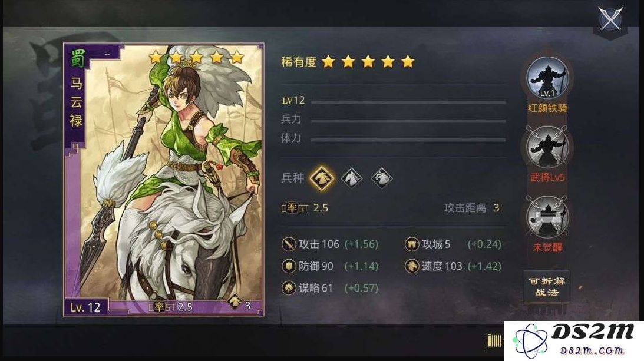The height and width of the screenshot is (361, 644).
Task: Click the 攻城 siege stat icon
Action: coord(411,244)
